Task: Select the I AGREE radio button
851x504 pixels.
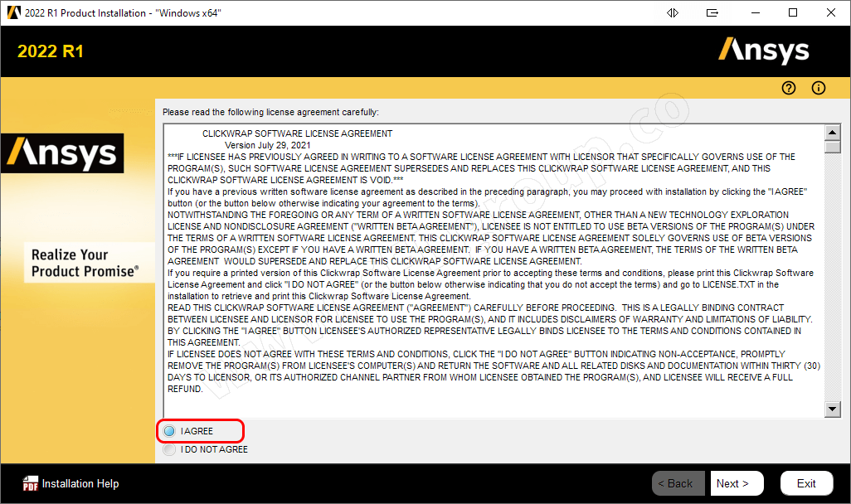Action: [x=169, y=431]
